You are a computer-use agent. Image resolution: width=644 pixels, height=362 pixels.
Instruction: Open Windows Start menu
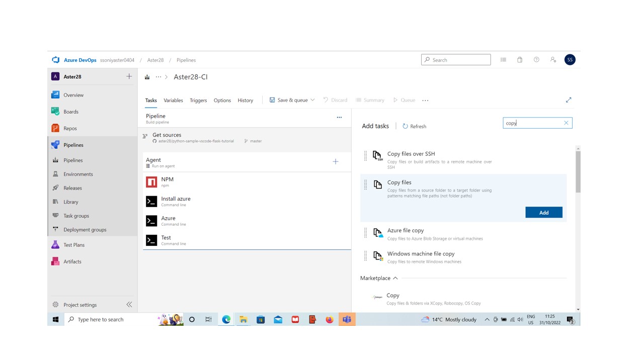pos(56,319)
